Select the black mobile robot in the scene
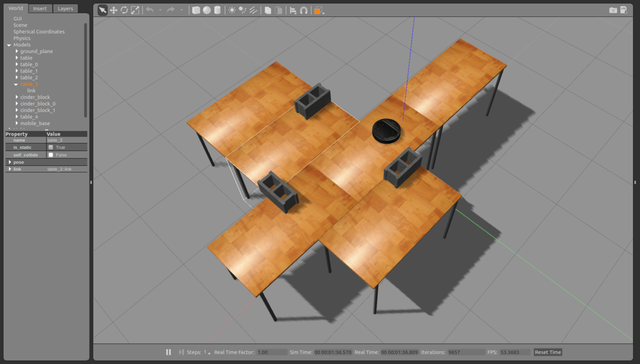This screenshot has width=640, height=364. coord(386,131)
